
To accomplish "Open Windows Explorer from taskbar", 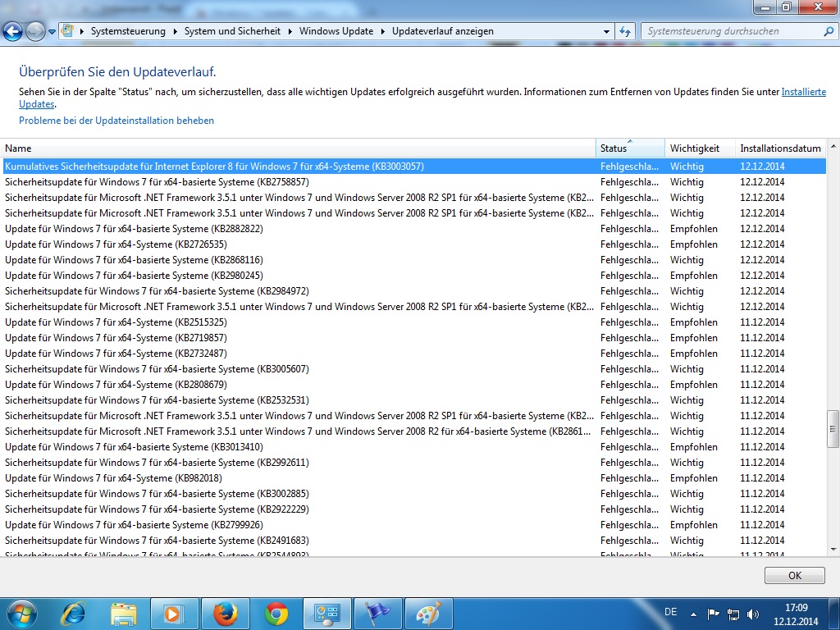I will pyautogui.click(x=124, y=614).
